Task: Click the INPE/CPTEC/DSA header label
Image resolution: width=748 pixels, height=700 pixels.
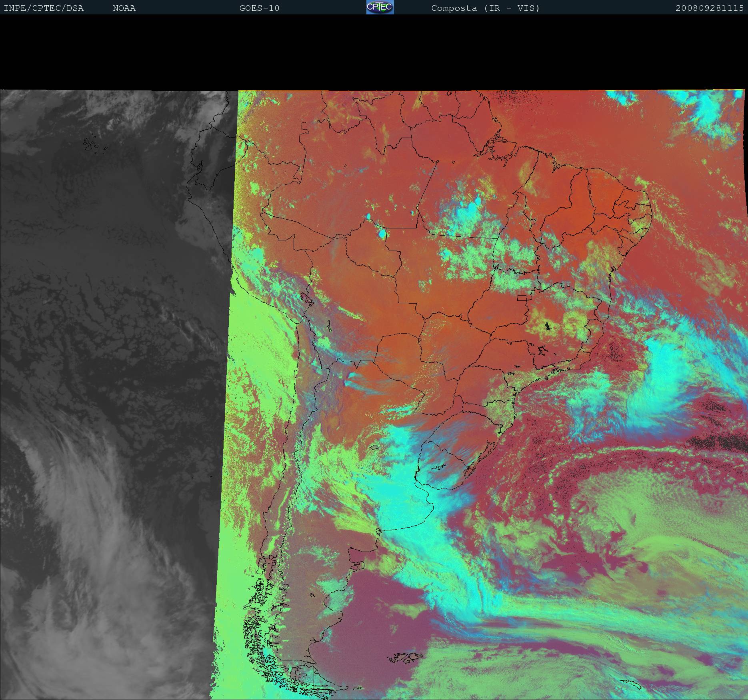Action: [x=44, y=8]
